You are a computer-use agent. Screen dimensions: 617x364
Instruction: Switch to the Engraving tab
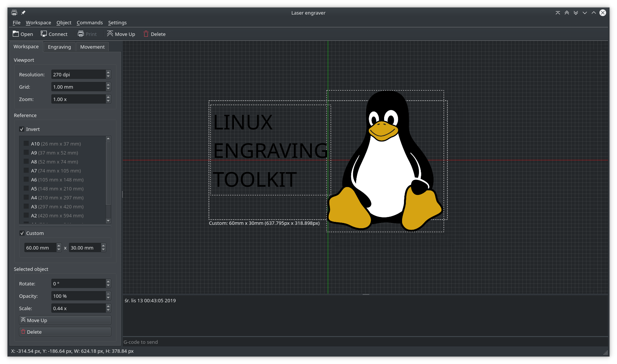(60, 47)
